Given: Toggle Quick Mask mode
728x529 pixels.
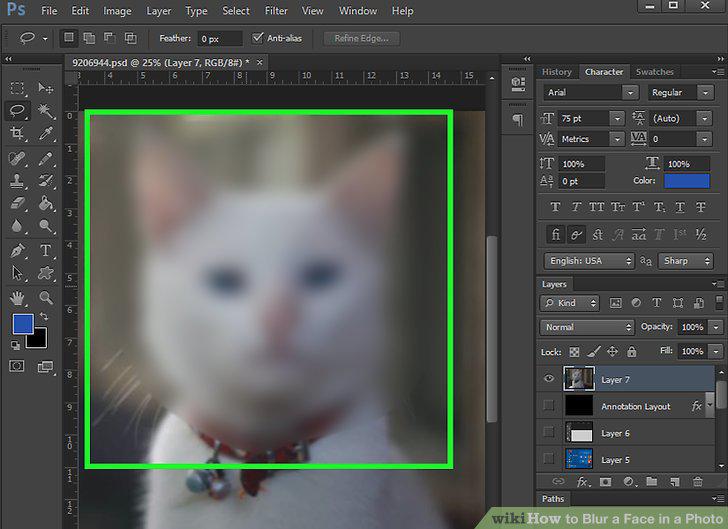Looking at the screenshot, I should click(x=17, y=366).
